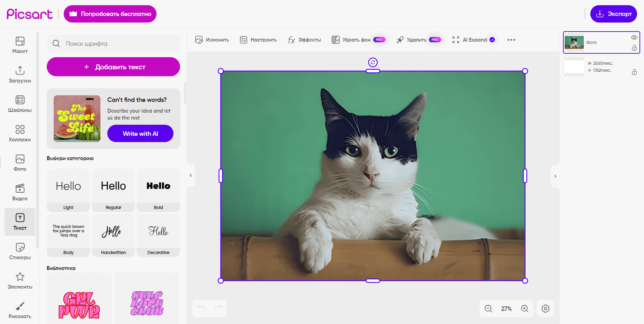Select the Light font category
644x324 pixels.
click(x=68, y=190)
